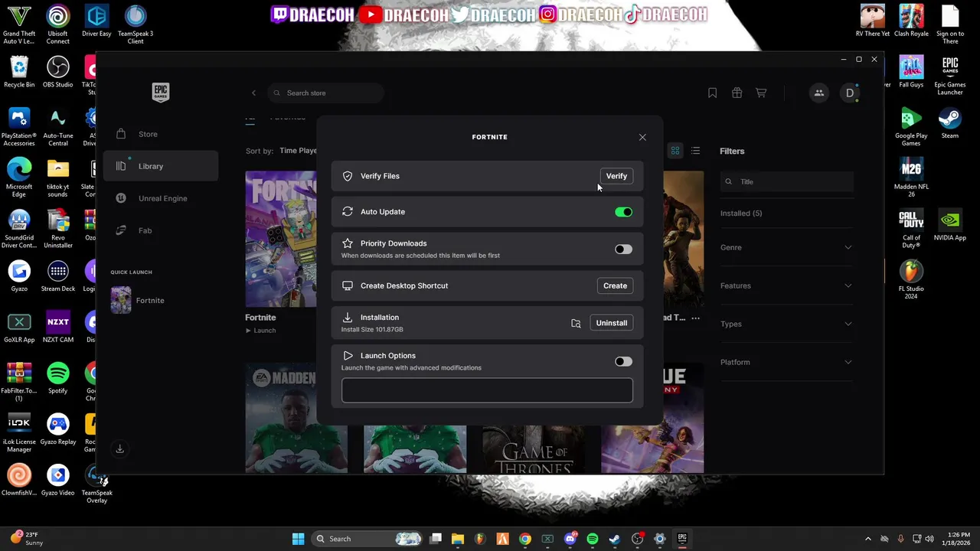Open Unreal Engine in the sidebar
Image resolution: width=980 pixels, height=551 pixels.
161,198
